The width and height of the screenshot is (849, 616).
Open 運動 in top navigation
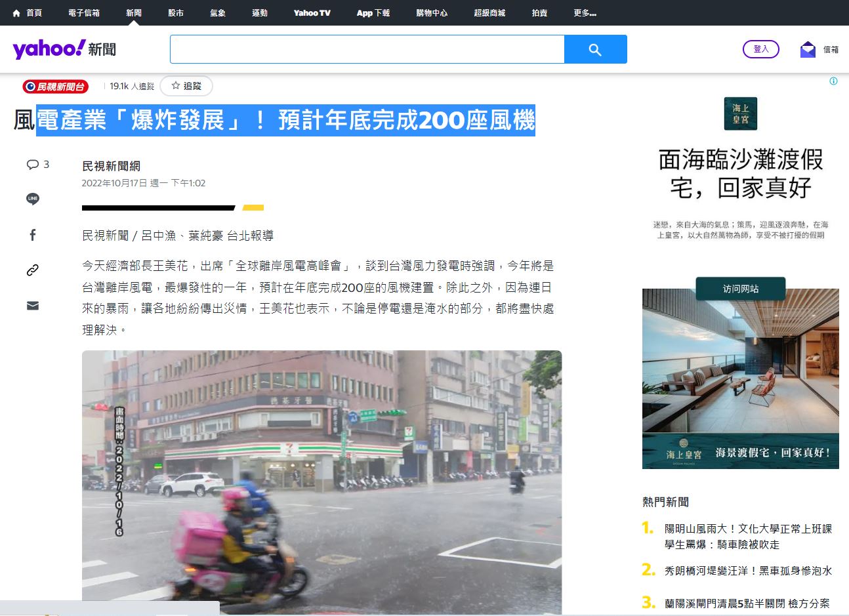pos(260,13)
